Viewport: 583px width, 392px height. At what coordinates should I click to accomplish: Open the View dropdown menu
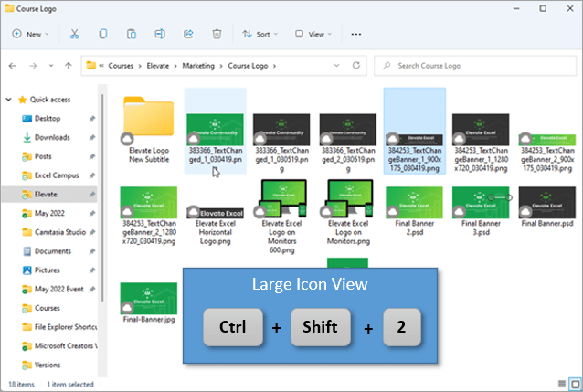point(313,34)
